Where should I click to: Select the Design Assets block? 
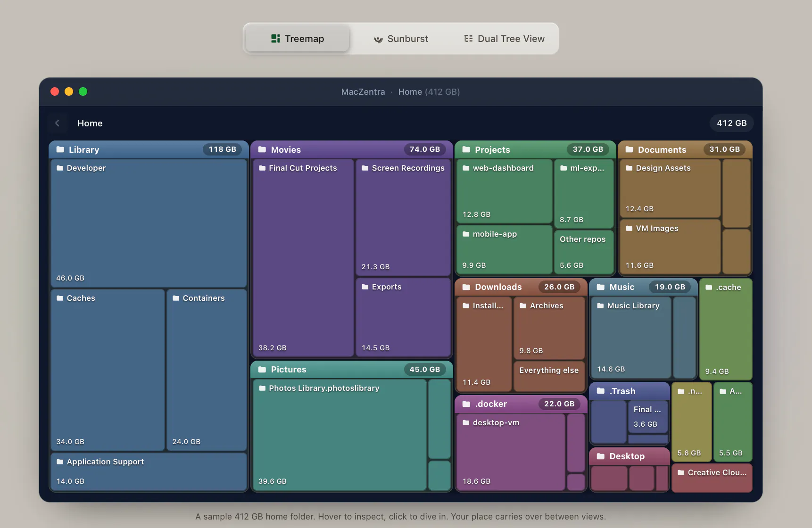click(x=670, y=188)
